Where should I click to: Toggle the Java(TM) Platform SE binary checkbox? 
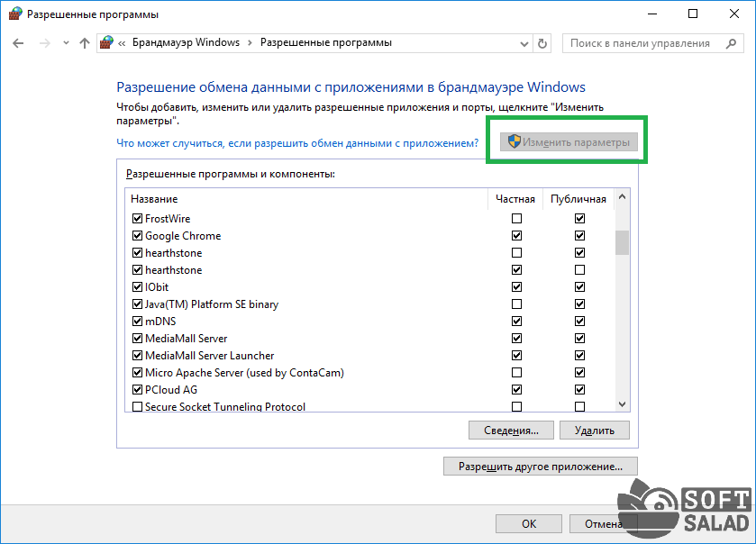tap(137, 304)
